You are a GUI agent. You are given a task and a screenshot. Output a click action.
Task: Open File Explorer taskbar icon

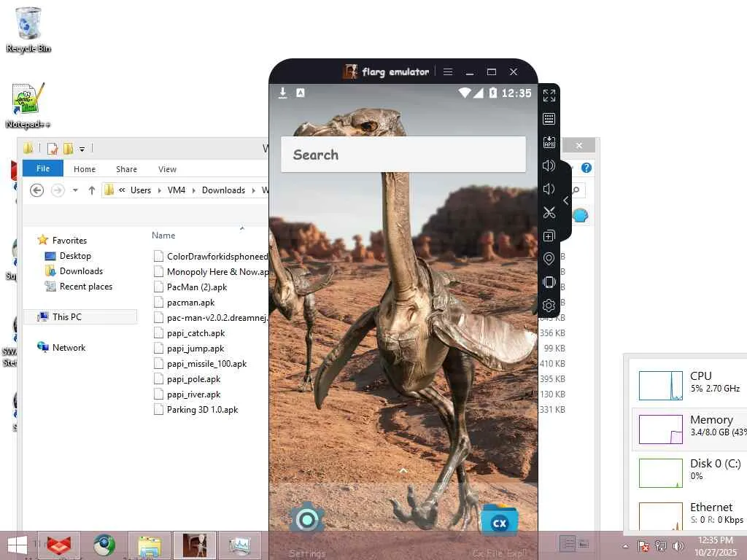[149, 545]
